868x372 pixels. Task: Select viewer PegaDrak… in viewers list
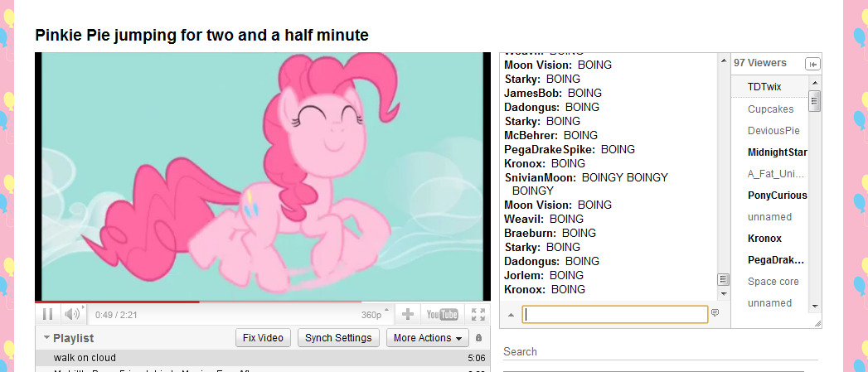[775, 260]
